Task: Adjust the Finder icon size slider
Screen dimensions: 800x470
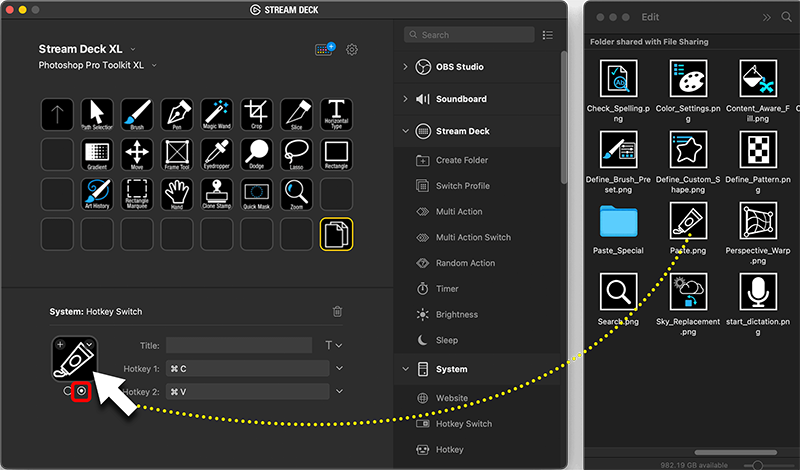Action: pyautogui.click(x=758, y=465)
